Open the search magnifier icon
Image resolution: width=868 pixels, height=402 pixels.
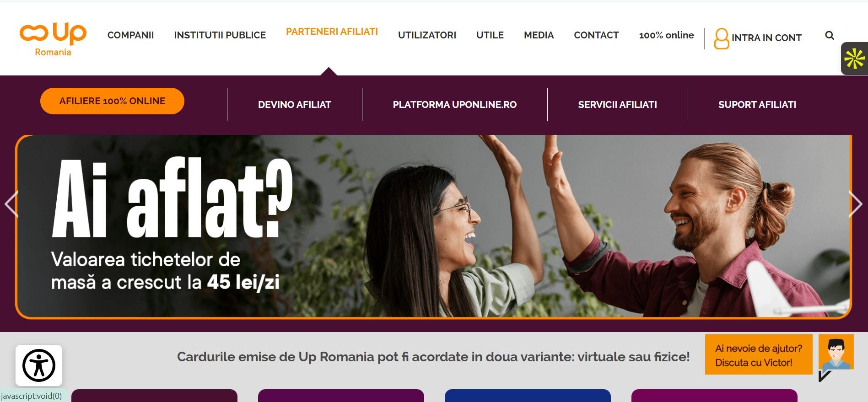tap(830, 35)
